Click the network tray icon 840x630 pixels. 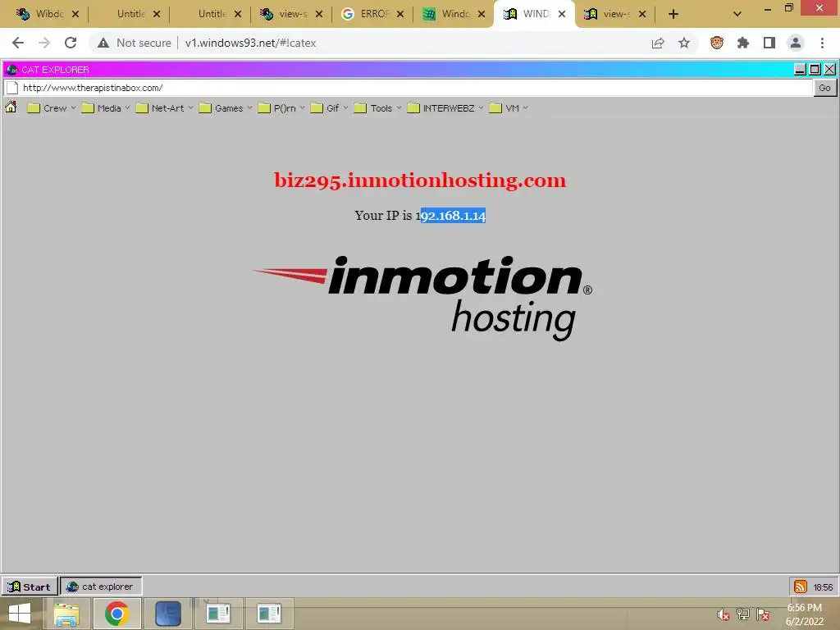tap(743, 615)
